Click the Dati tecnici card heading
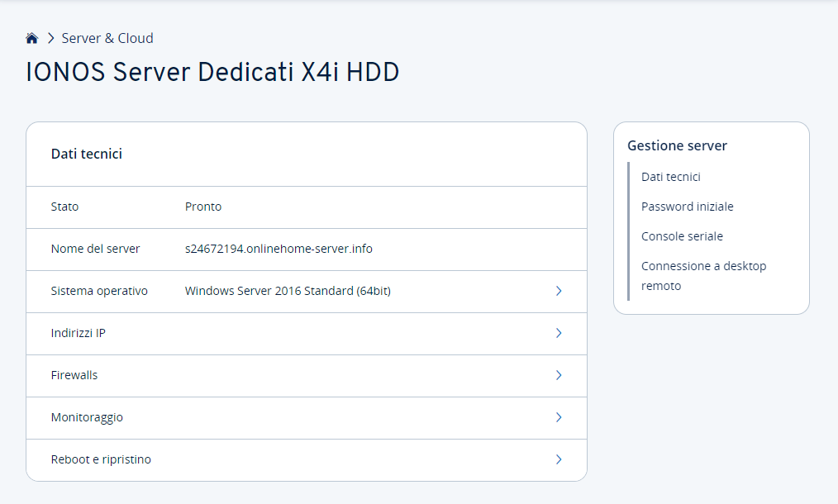 pyautogui.click(x=87, y=154)
